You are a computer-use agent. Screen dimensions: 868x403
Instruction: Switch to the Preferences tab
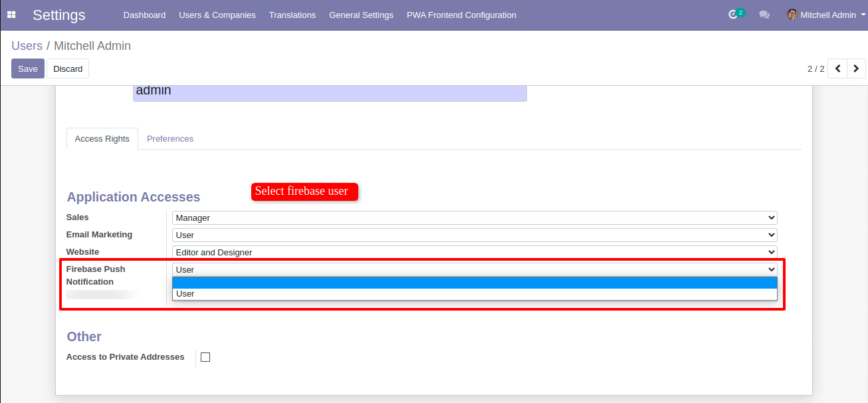(x=170, y=139)
